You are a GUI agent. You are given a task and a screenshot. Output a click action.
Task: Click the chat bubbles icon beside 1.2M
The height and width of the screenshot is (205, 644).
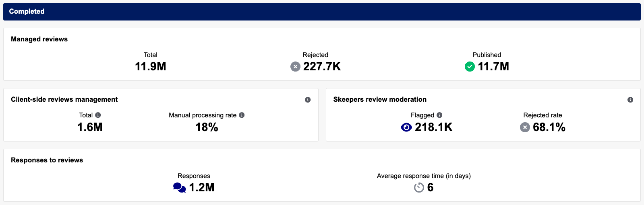(179, 188)
